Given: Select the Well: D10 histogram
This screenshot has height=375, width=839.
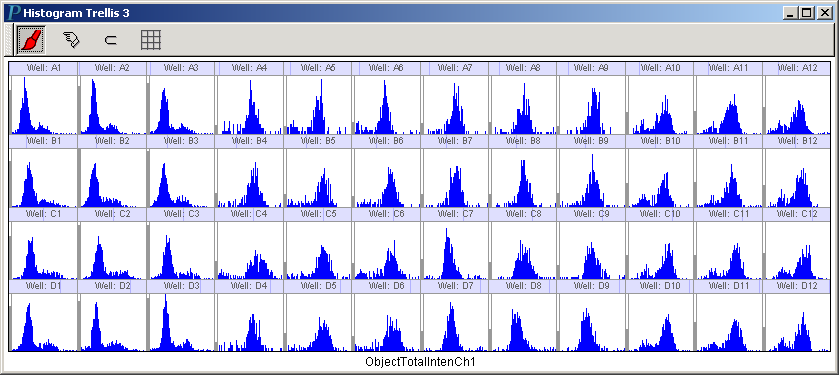Looking at the screenshot, I should tap(660, 322).
